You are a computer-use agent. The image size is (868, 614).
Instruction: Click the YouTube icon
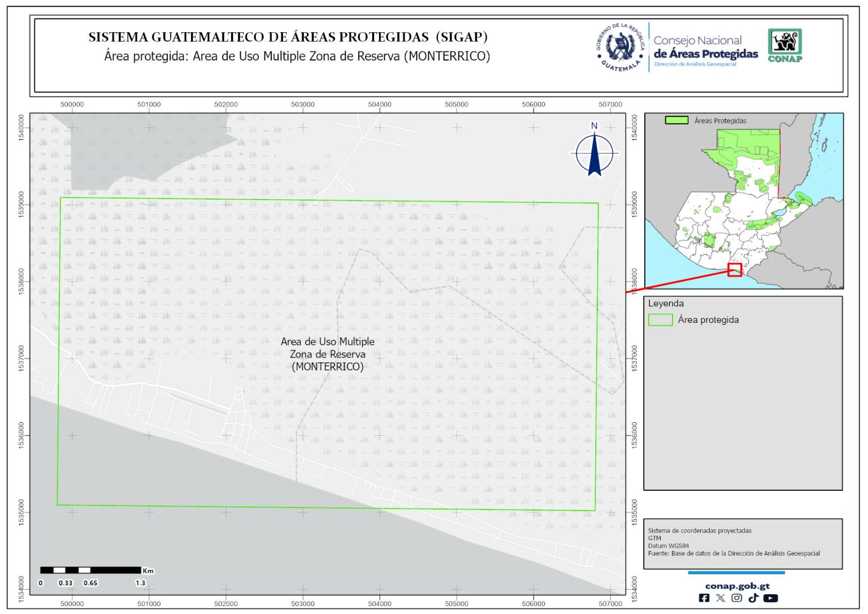point(770,598)
